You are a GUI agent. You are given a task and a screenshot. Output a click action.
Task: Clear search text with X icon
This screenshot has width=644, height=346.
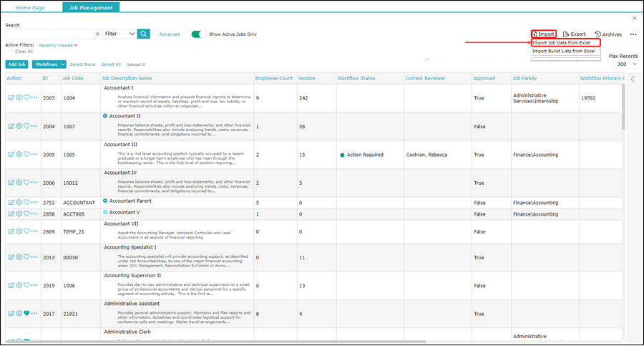click(97, 34)
